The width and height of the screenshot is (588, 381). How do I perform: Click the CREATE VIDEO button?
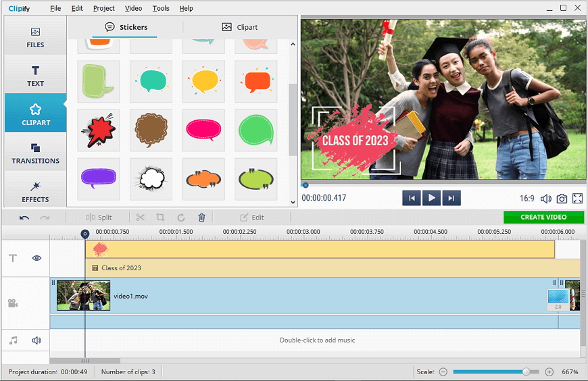pos(543,217)
